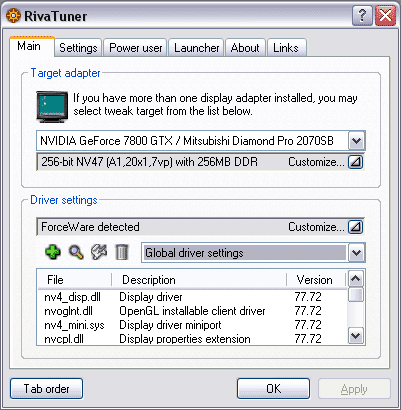Switch to the Settings tab

(78, 48)
